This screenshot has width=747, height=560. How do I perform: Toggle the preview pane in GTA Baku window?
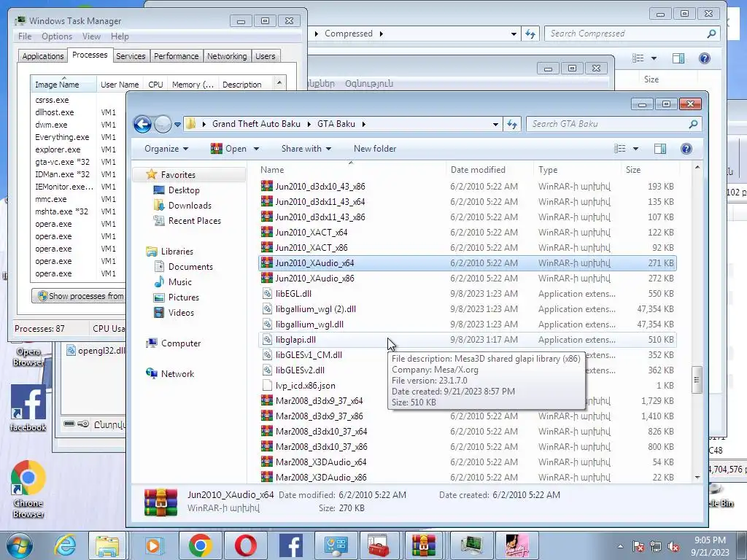(x=659, y=149)
